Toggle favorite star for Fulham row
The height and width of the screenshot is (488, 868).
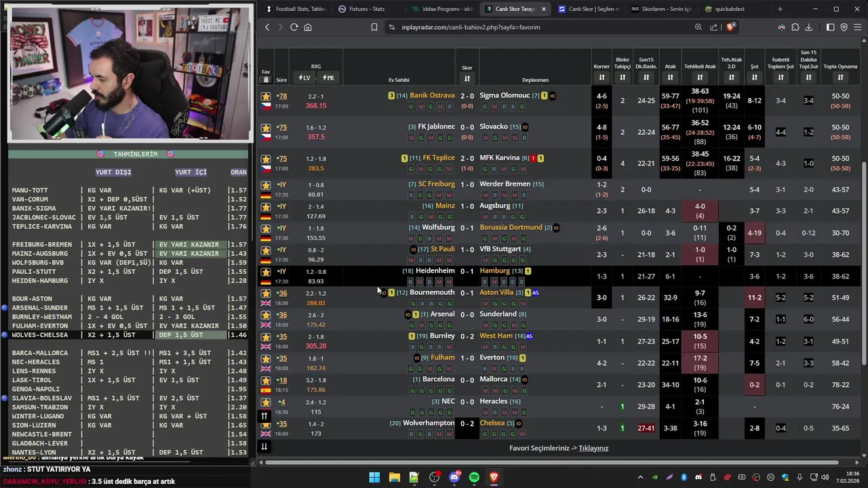pyautogui.click(x=266, y=359)
